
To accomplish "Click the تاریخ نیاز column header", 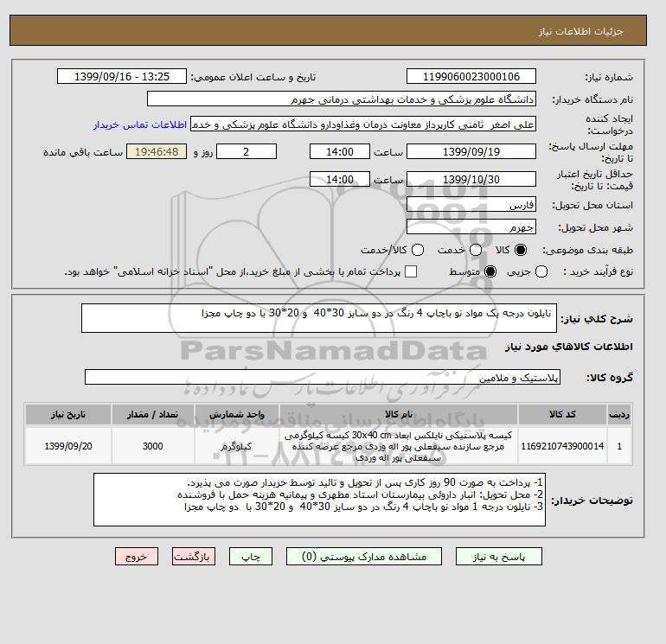I will click(x=68, y=414).
